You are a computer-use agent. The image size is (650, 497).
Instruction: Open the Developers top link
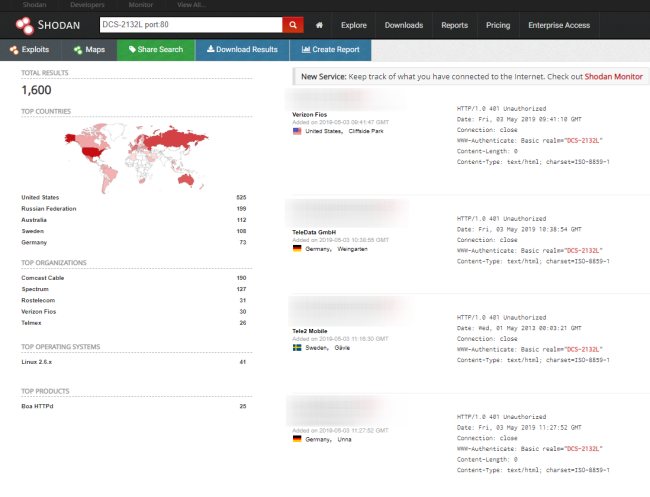pos(87,5)
